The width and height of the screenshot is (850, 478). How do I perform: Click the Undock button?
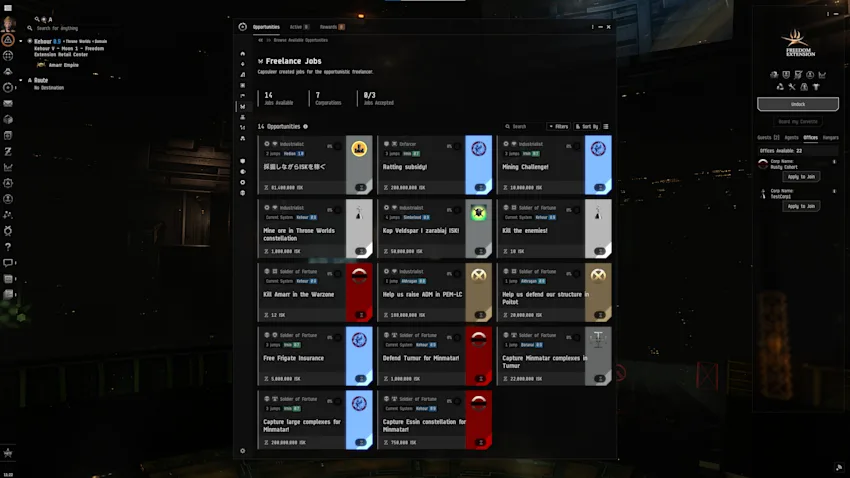tap(797, 104)
